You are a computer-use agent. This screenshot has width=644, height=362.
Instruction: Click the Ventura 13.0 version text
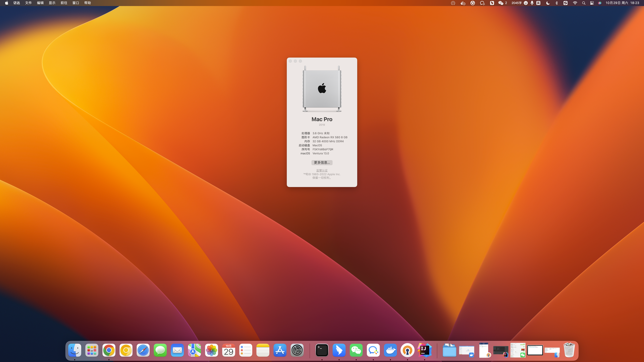pos(321,153)
